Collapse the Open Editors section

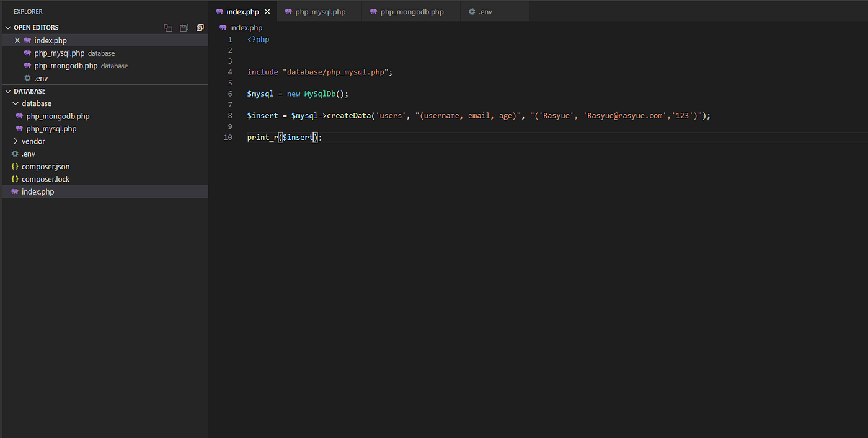coord(8,28)
